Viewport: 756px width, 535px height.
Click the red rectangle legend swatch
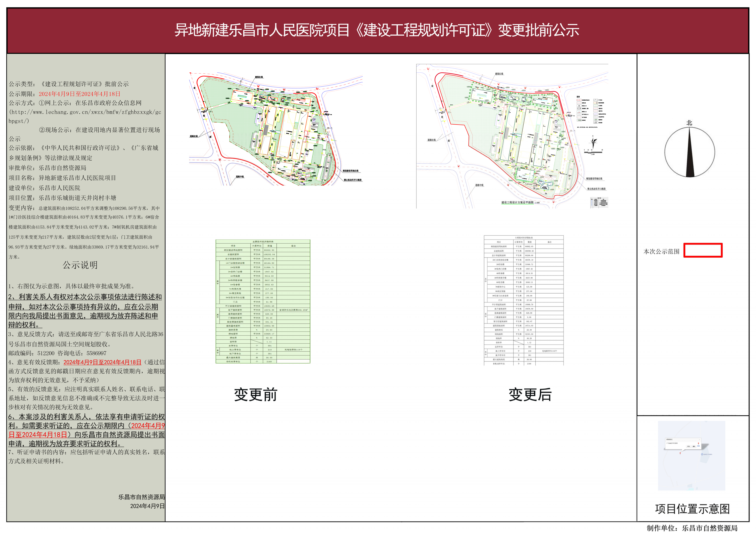[x=703, y=250]
